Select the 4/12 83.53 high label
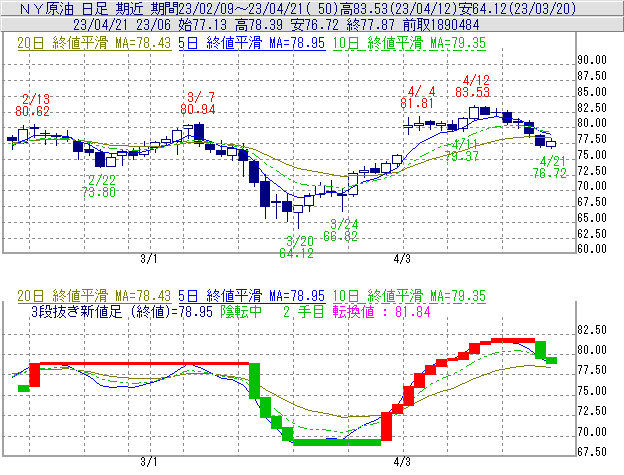The width and height of the screenshot is (624, 475). [x=473, y=86]
